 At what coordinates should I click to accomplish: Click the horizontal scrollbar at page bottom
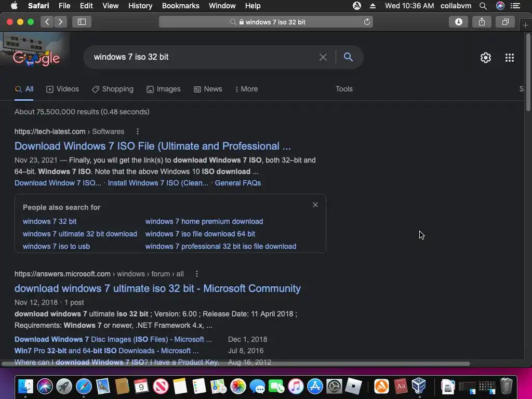click(x=236, y=364)
